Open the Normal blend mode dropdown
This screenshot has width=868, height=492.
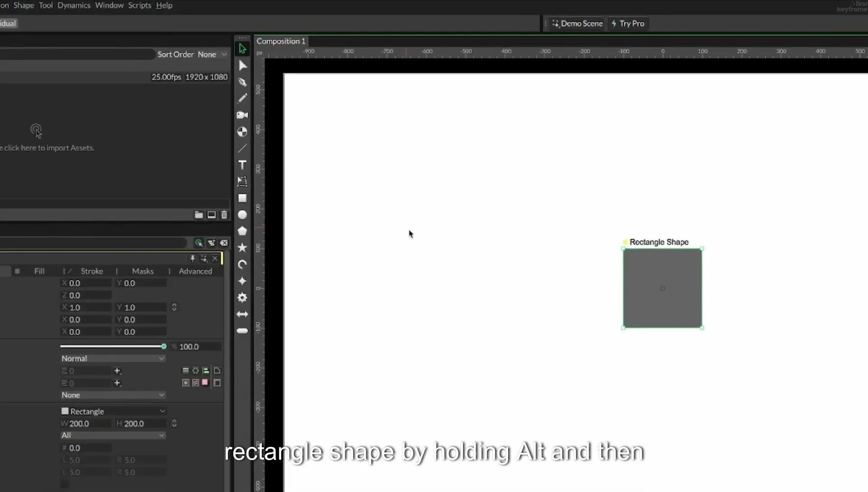click(113, 358)
